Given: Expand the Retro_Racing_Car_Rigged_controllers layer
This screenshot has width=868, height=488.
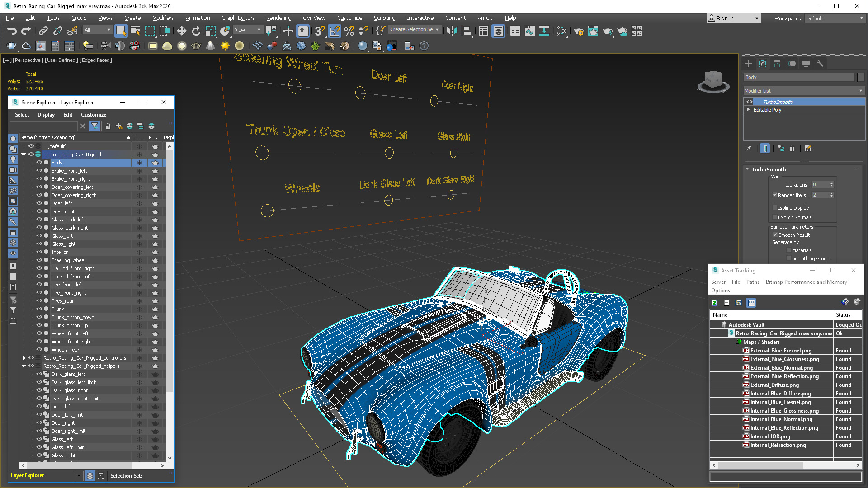Looking at the screenshot, I should click(24, 358).
